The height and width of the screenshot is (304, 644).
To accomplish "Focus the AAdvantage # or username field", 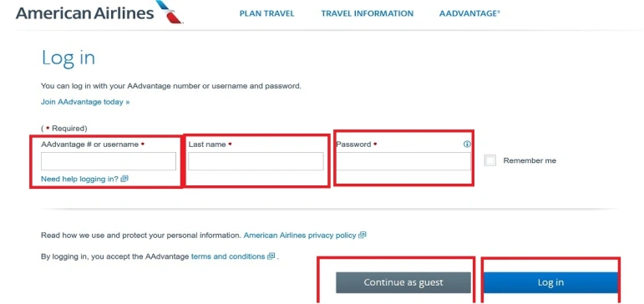I will point(109,161).
